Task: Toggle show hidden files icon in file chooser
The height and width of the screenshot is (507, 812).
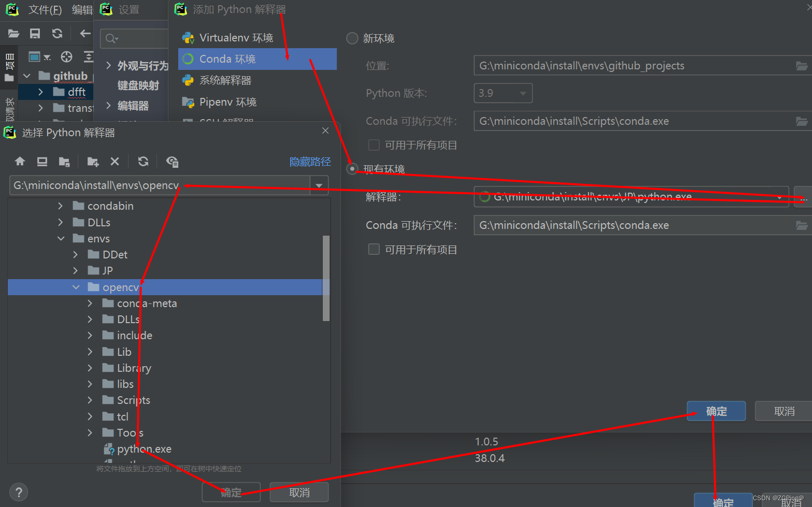Action: coord(172,162)
